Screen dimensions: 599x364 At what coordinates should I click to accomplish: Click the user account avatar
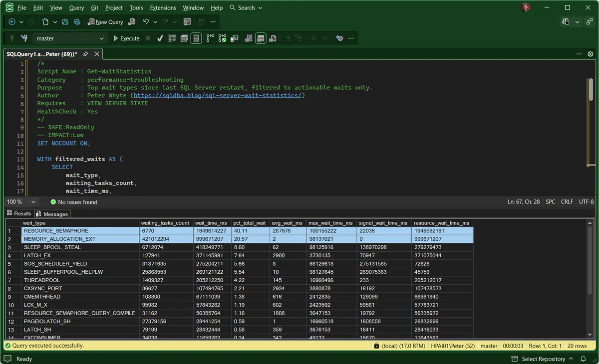click(x=525, y=7)
